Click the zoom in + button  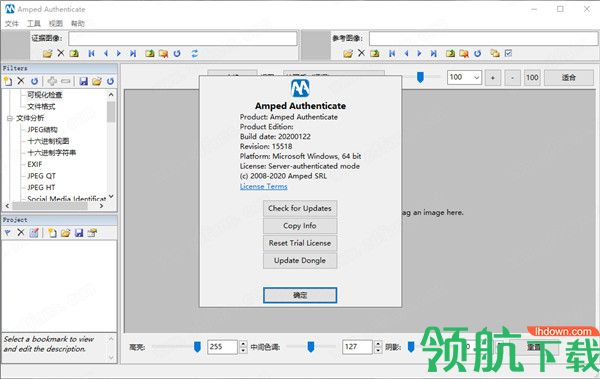[x=493, y=78]
